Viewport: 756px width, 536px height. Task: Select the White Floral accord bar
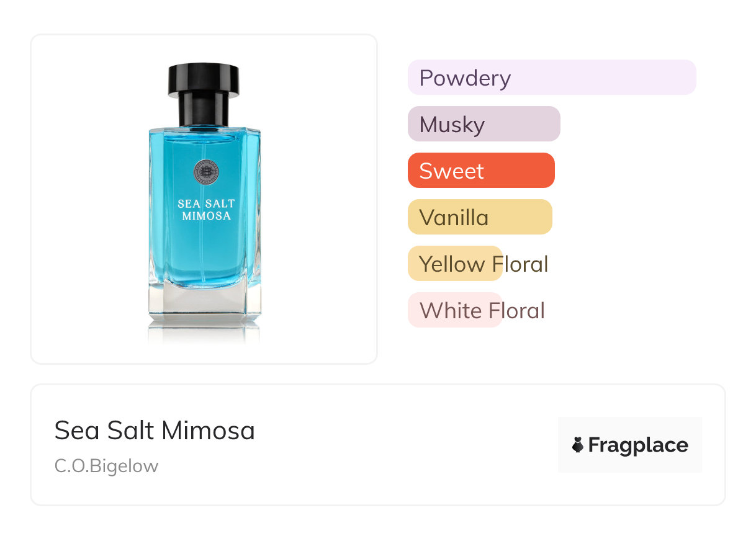pos(454,310)
